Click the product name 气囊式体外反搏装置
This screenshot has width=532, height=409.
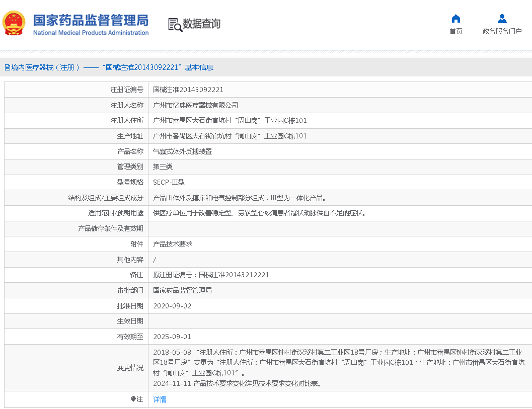click(x=182, y=151)
